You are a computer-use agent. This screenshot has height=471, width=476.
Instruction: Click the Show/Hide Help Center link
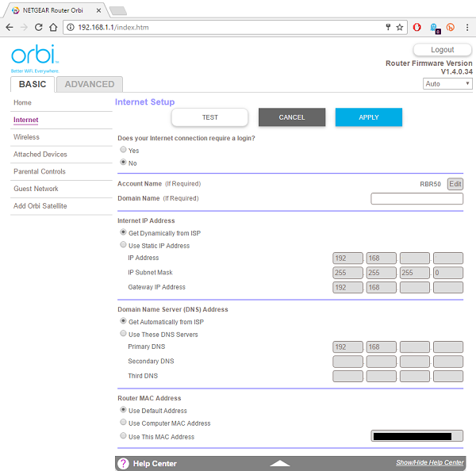[429, 462]
